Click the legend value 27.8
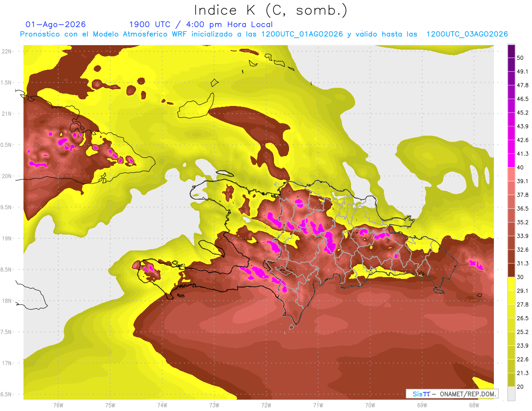This screenshot has width=532, height=411. tap(523, 304)
